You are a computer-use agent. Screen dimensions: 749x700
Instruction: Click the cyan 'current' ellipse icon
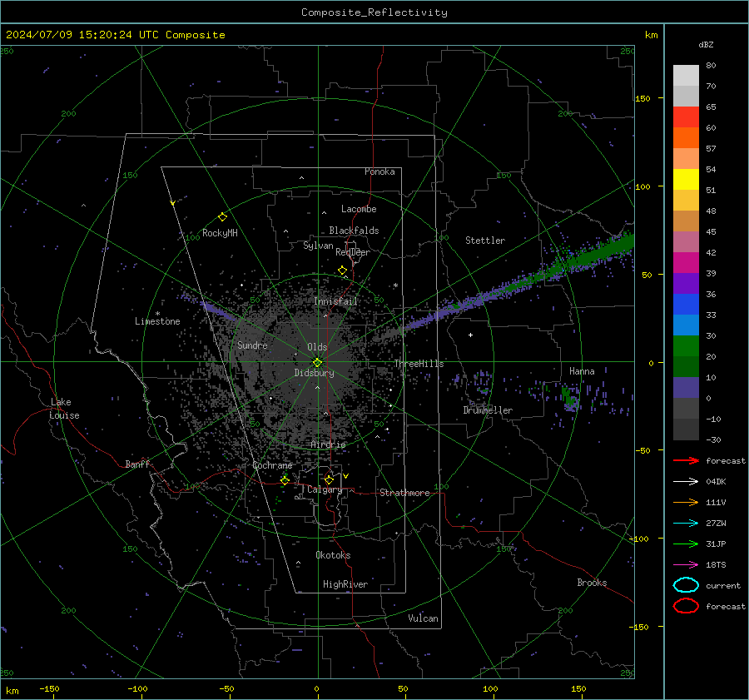(x=686, y=585)
